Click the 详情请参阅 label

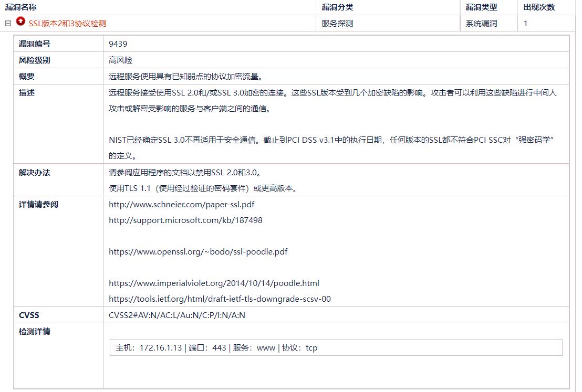coord(38,204)
